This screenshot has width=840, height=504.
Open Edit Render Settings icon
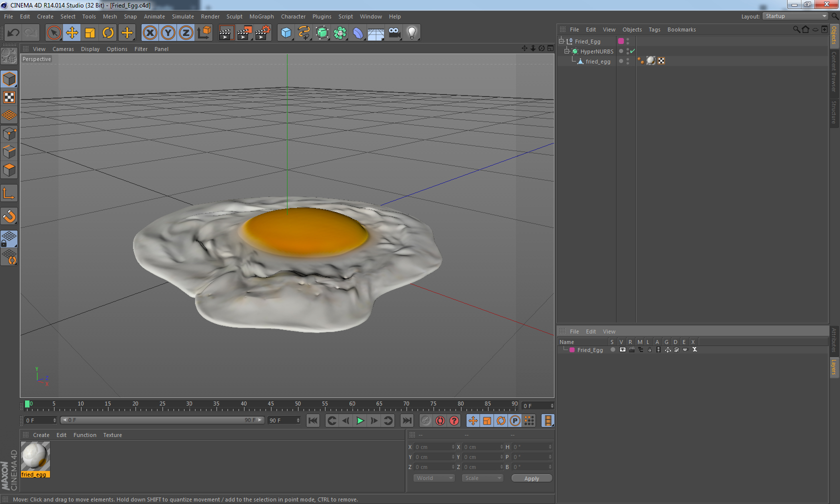262,33
